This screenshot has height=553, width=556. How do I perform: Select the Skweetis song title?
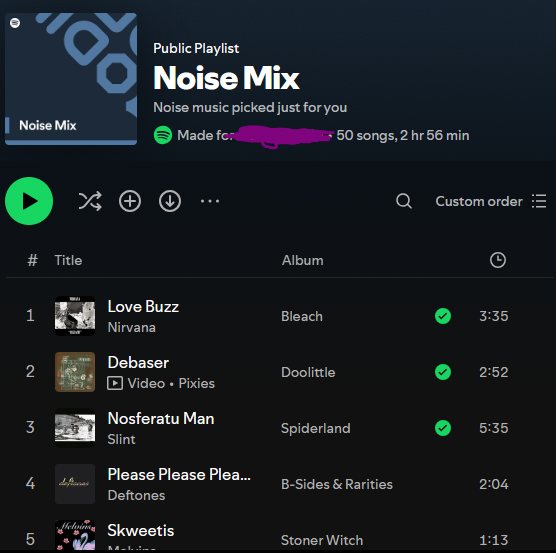(x=141, y=531)
